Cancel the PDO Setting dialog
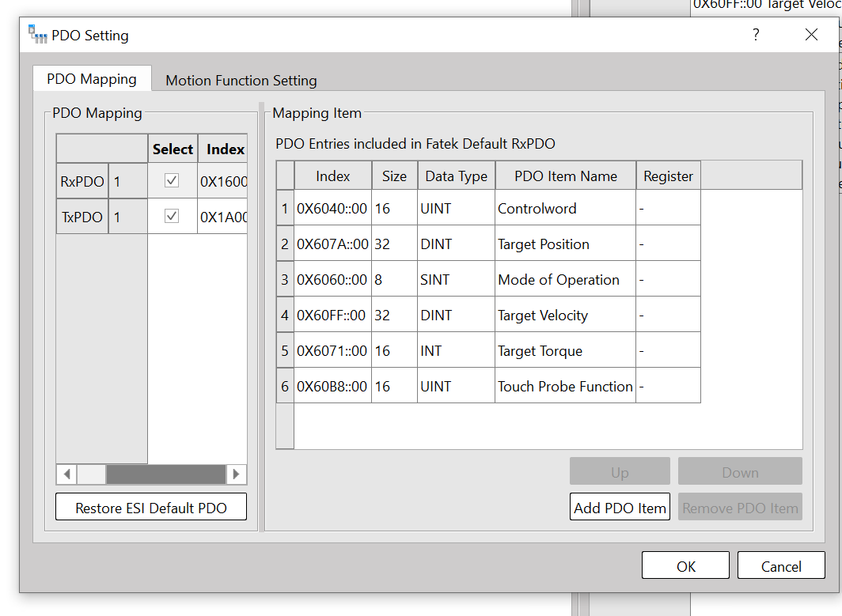 781,566
